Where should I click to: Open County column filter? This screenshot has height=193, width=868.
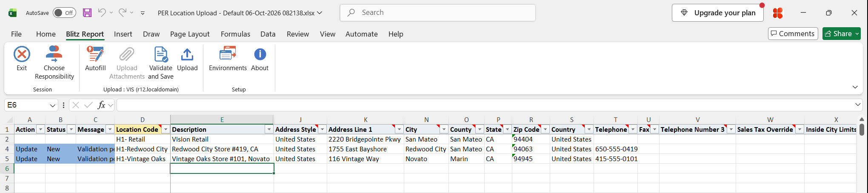(480, 129)
